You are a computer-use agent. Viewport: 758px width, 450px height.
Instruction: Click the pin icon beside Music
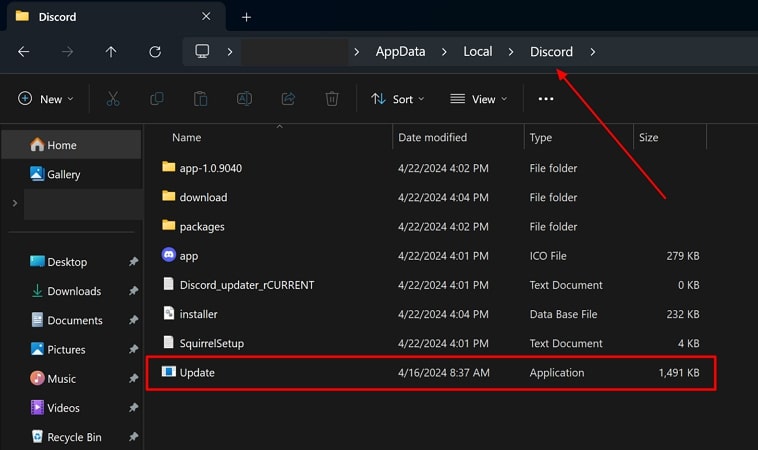pyautogui.click(x=133, y=378)
